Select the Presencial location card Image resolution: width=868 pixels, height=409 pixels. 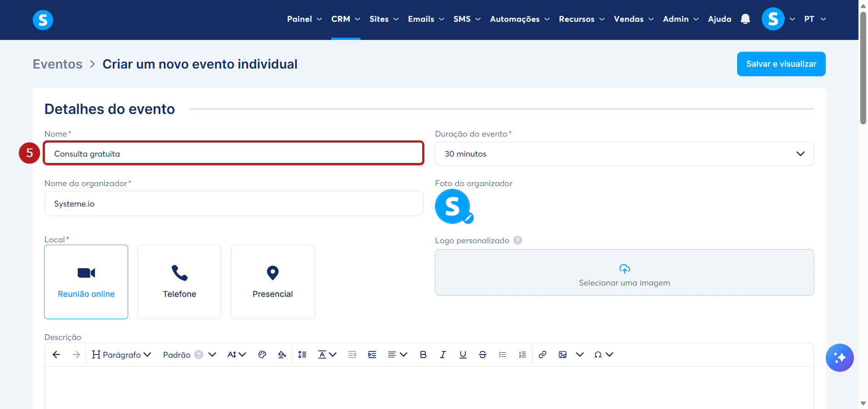273,282
